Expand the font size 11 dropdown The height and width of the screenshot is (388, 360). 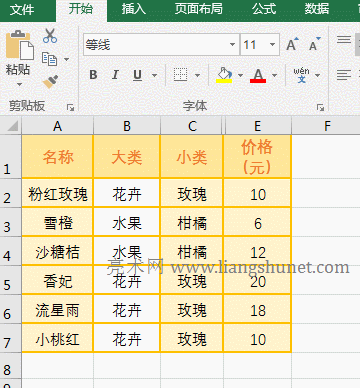click(272, 44)
